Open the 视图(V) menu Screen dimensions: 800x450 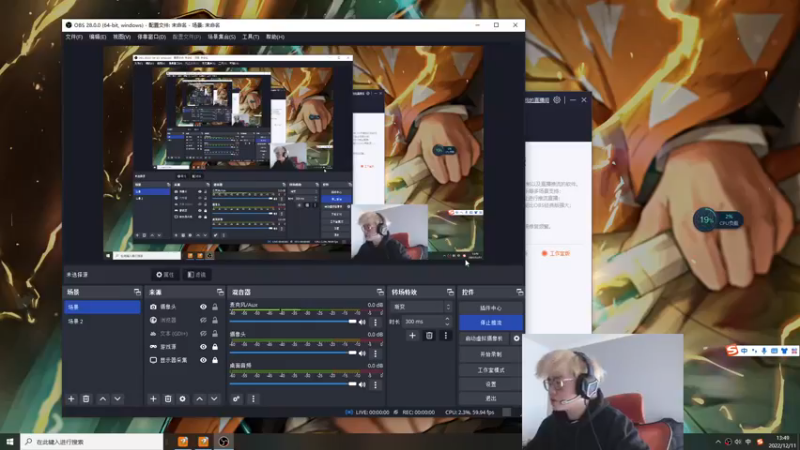[121, 37]
